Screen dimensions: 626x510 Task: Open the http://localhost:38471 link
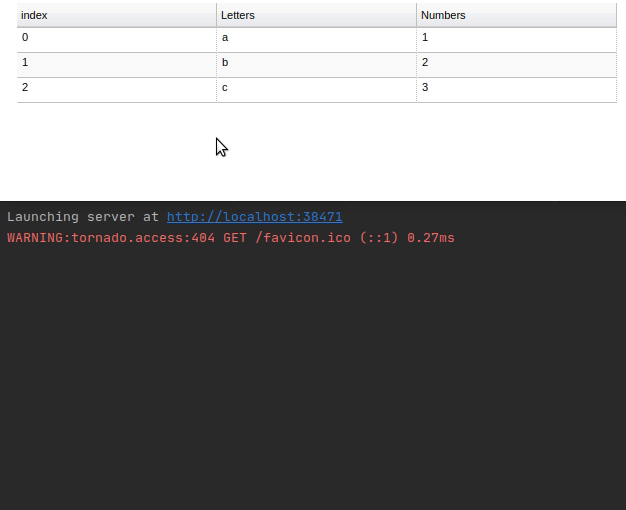click(x=255, y=217)
